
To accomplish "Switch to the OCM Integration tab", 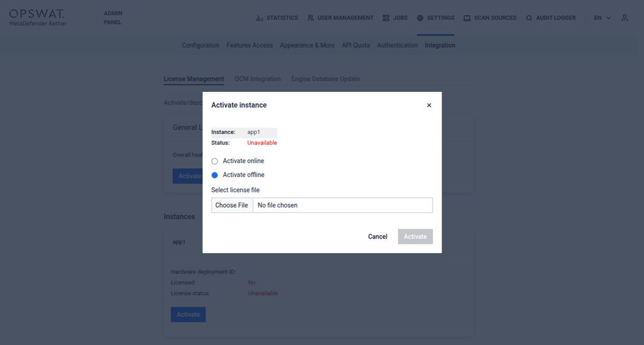I will point(257,79).
